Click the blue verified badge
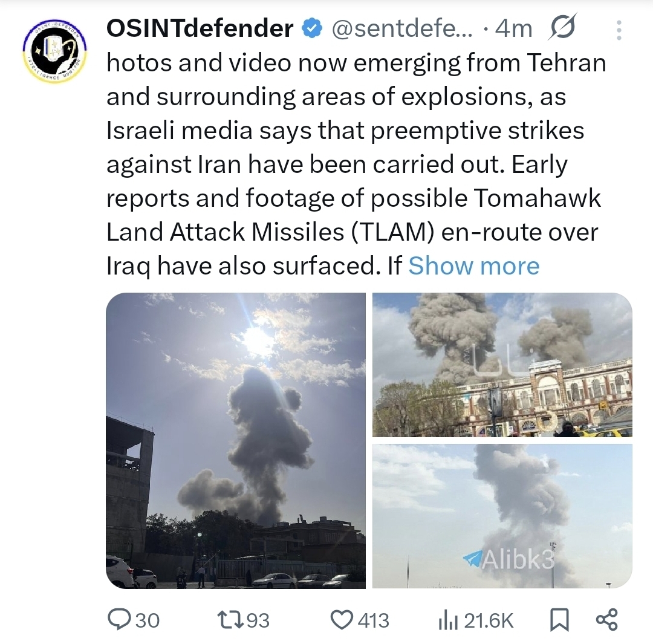Image resolution: width=653 pixels, height=644 pixels. click(x=311, y=28)
